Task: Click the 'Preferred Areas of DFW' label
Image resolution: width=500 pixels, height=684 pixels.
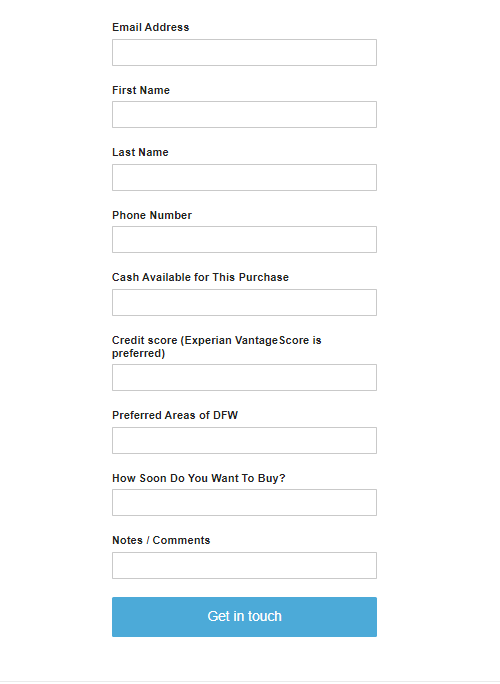Action: pos(175,415)
